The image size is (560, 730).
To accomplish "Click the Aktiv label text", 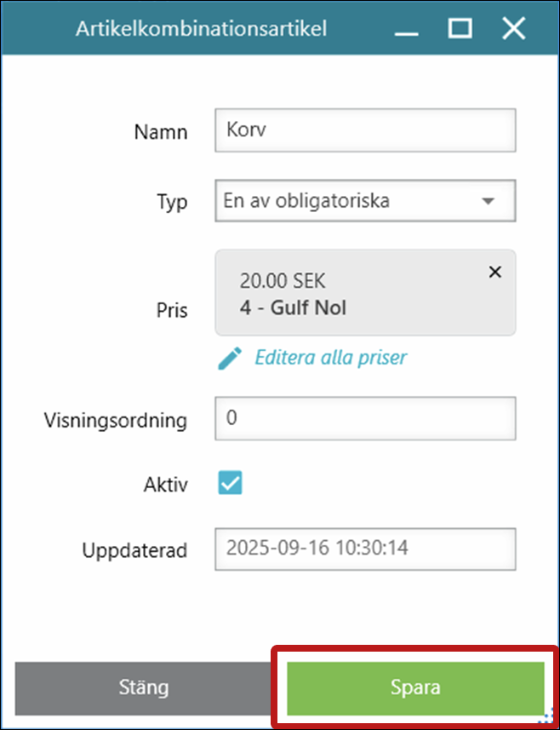I will point(166,486).
